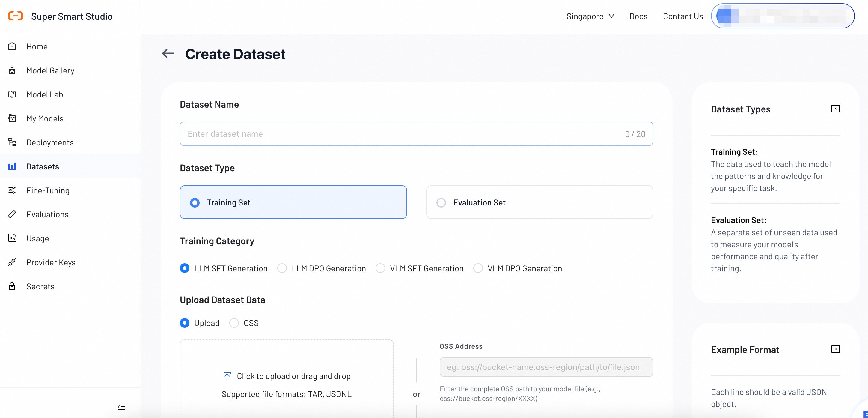The height and width of the screenshot is (418, 868).
Task: Open Model Gallery in the sidebar
Action: tap(70, 70)
